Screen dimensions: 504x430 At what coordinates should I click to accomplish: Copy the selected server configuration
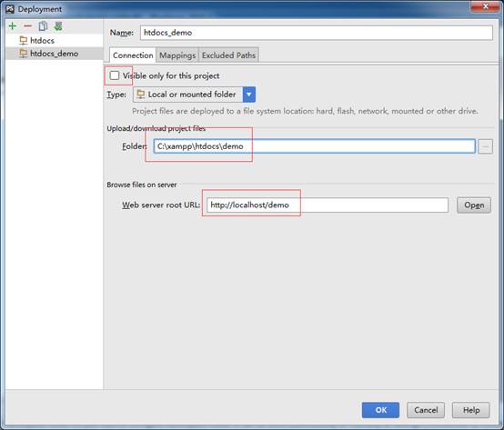[x=43, y=26]
